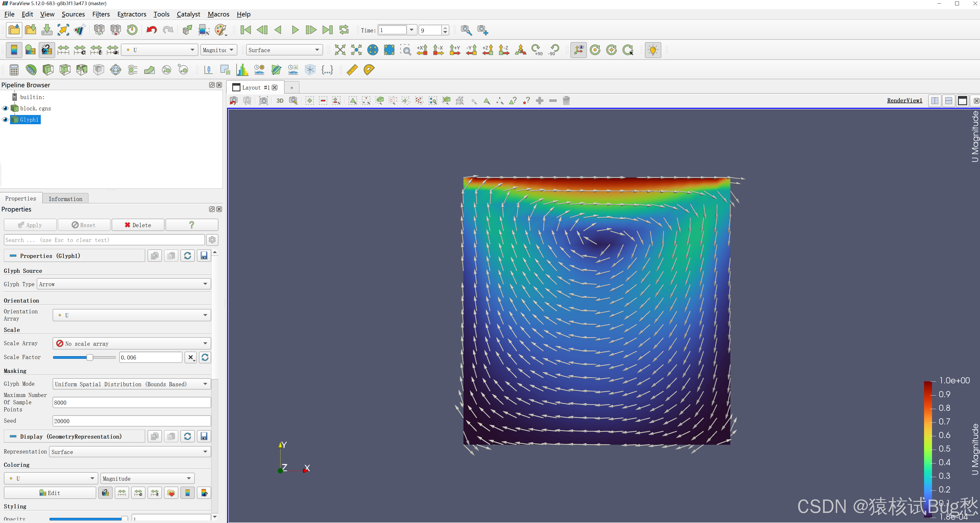Click the Rescale to data range icon
980x523 pixels.
click(x=63, y=50)
